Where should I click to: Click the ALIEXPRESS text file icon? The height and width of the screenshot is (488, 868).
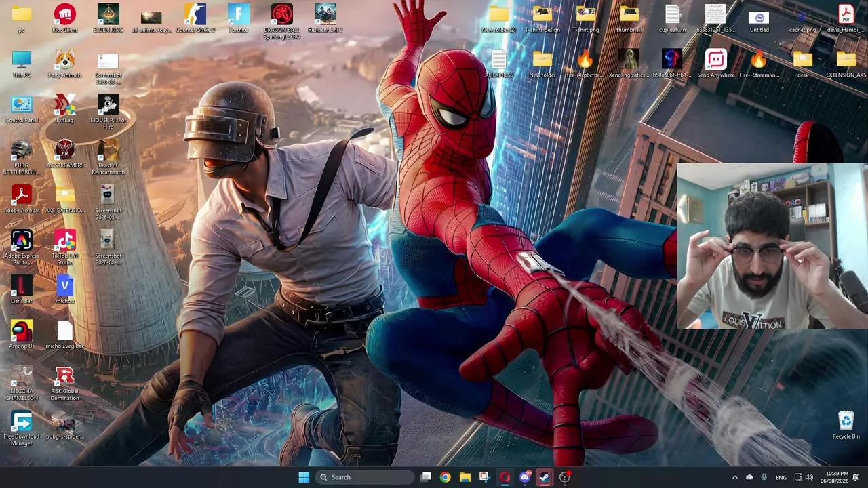point(498,64)
